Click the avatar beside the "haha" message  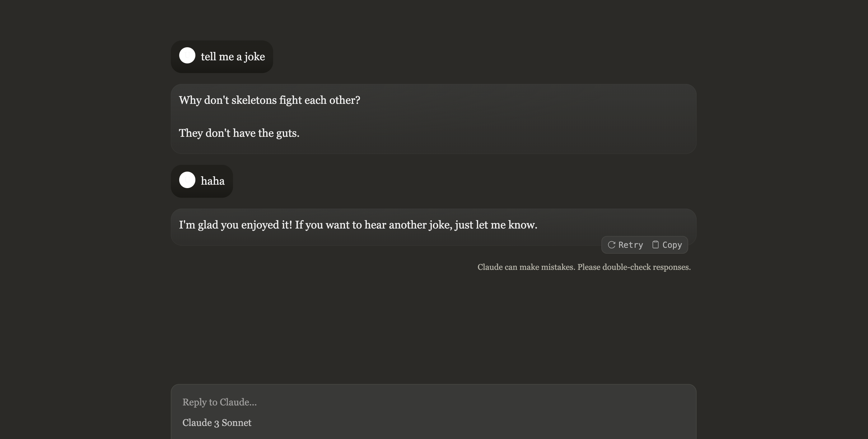coord(187,180)
